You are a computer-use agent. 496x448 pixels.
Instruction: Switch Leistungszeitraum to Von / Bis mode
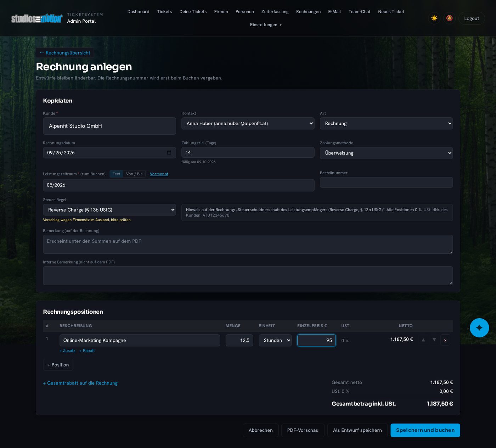[134, 174]
